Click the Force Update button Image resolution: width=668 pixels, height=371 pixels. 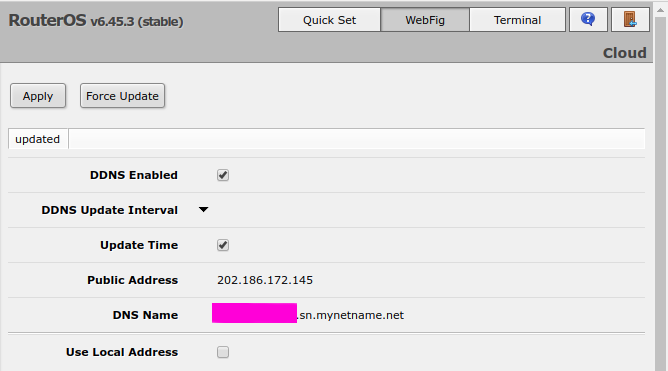coord(122,96)
